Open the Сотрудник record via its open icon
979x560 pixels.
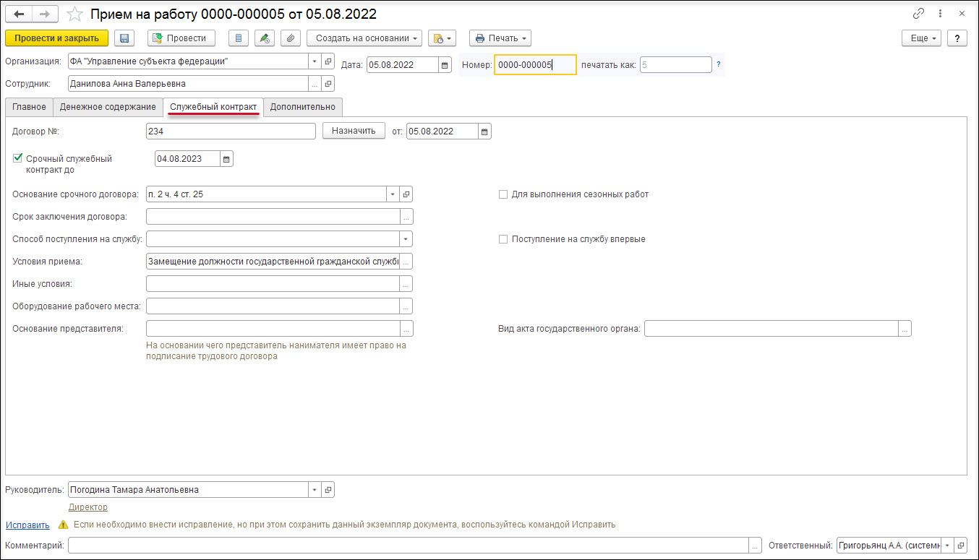(x=328, y=84)
